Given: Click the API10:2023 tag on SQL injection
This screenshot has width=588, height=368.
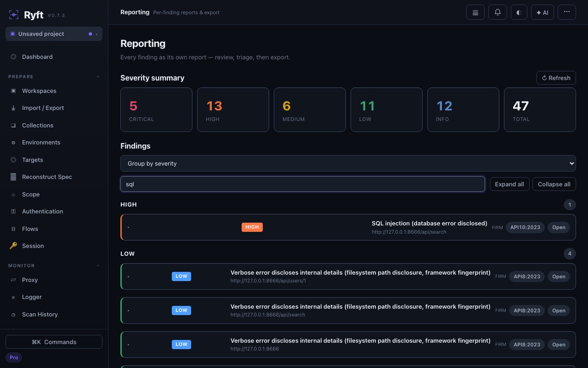Looking at the screenshot, I should pos(526,227).
